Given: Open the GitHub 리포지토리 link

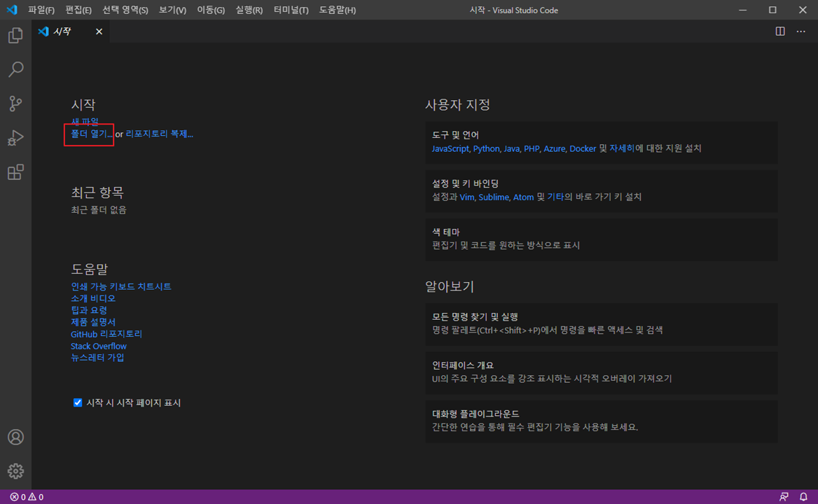Looking at the screenshot, I should point(106,334).
